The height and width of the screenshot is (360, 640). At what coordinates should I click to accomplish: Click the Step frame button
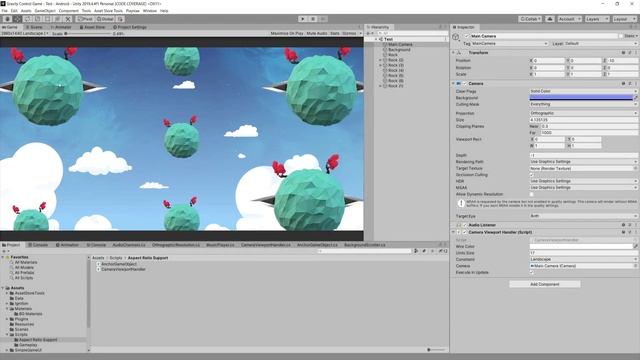(323, 19)
